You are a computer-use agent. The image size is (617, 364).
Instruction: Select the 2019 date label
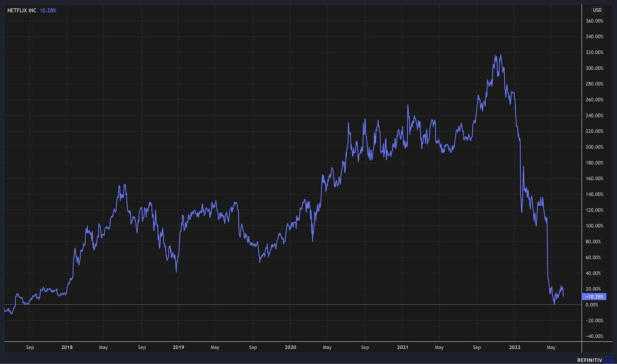tap(178, 347)
